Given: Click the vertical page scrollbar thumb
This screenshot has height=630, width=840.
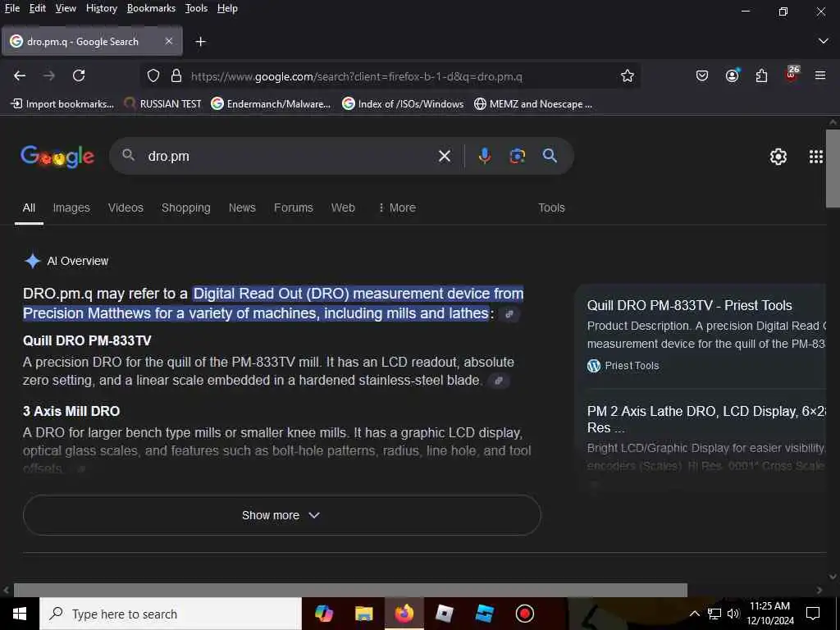Looking at the screenshot, I should 833,167.
